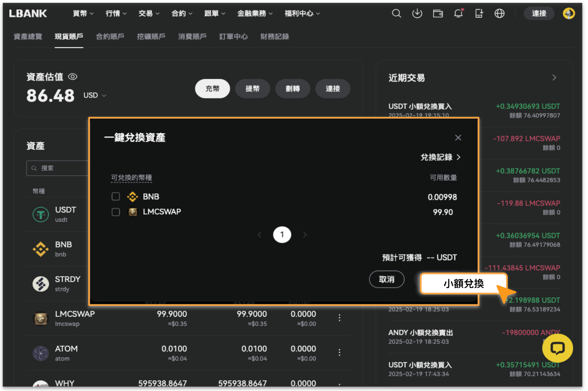Switch to 財務記錄 tab
This screenshot has height=391, width=588.
pos(275,37)
